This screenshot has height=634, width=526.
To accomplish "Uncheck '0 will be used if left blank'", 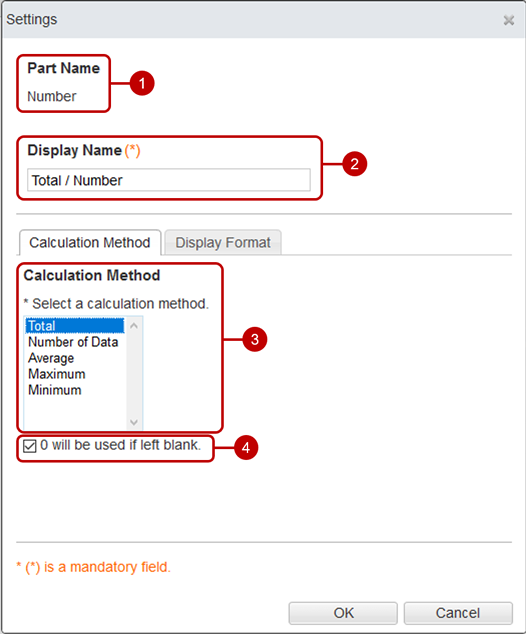I will 30,446.
